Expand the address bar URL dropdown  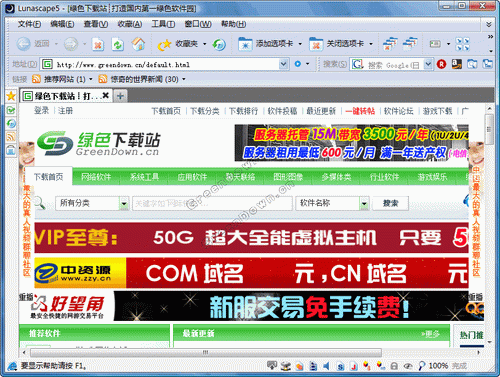click(283, 64)
